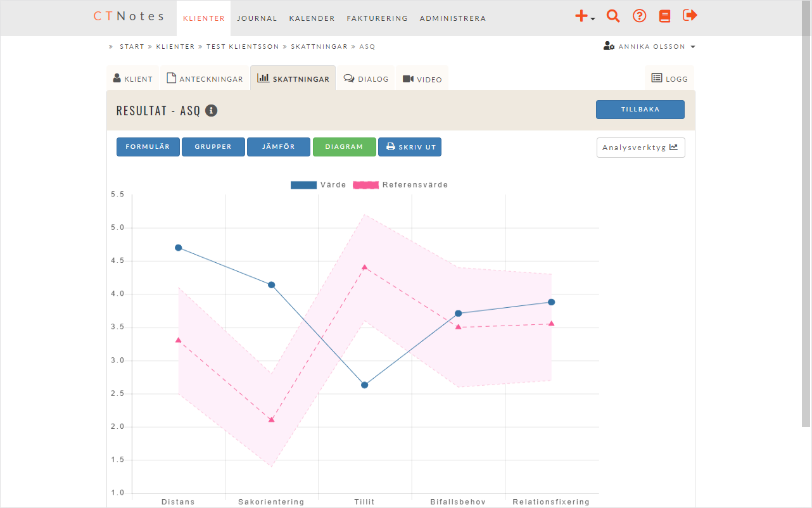Viewport: 812px width, 508px height.
Task: Click the Relationsfixering axis label
Action: coord(551,502)
